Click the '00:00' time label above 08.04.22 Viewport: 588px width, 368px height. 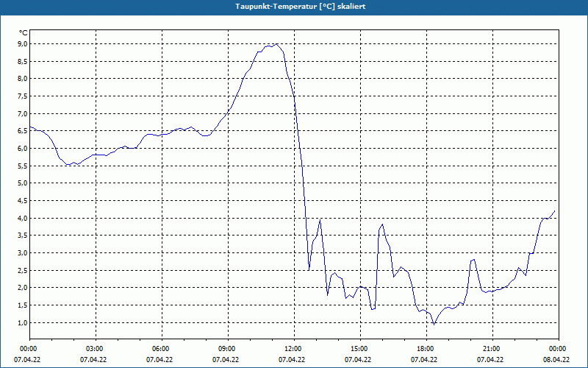coord(556,349)
